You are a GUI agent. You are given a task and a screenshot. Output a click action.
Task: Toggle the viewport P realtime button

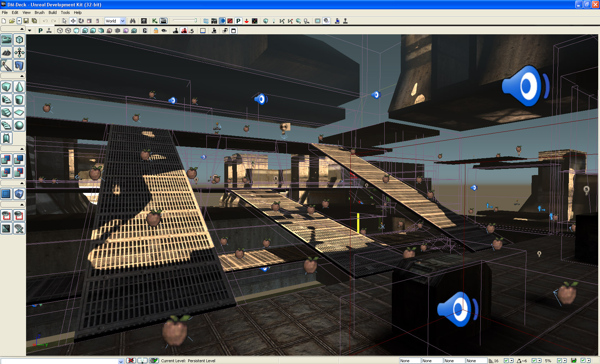tap(40, 31)
